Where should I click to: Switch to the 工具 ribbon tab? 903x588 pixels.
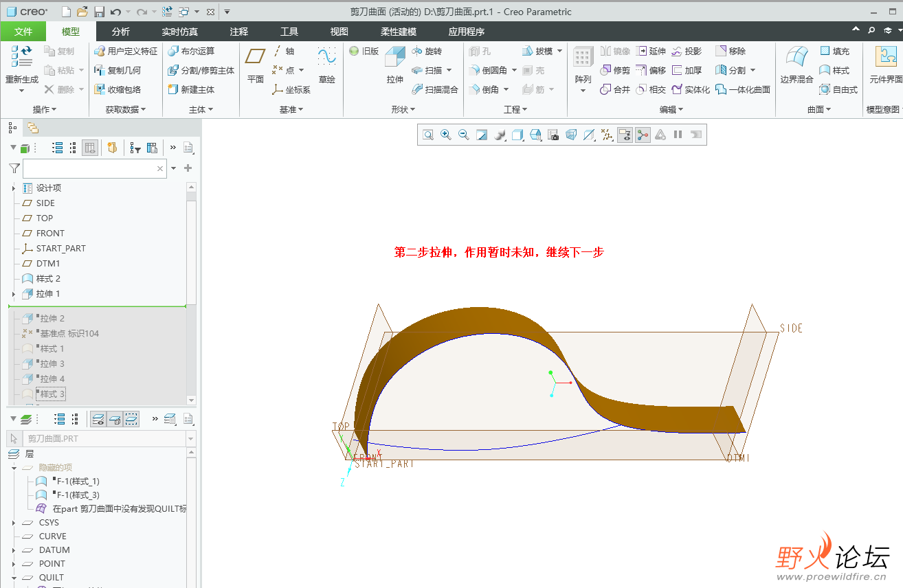[289, 32]
